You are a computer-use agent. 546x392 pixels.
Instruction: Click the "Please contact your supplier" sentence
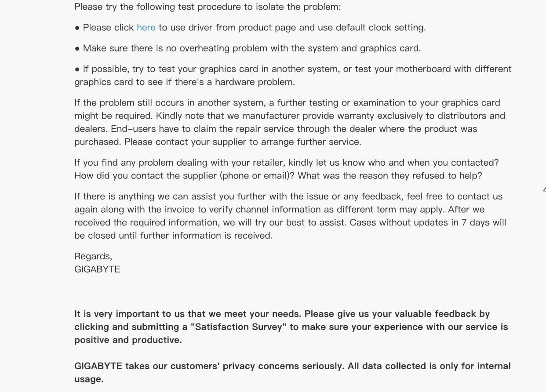243,142
